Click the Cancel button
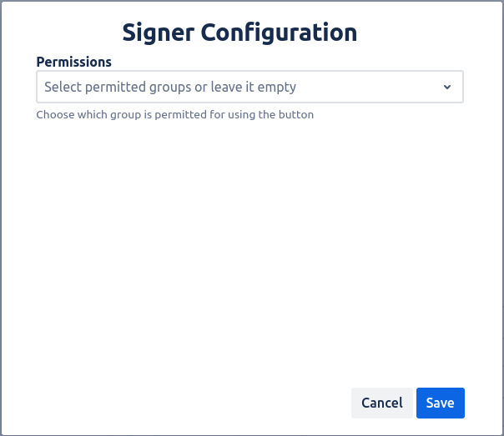The width and height of the screenshot is (504, 436). [381, 403]
